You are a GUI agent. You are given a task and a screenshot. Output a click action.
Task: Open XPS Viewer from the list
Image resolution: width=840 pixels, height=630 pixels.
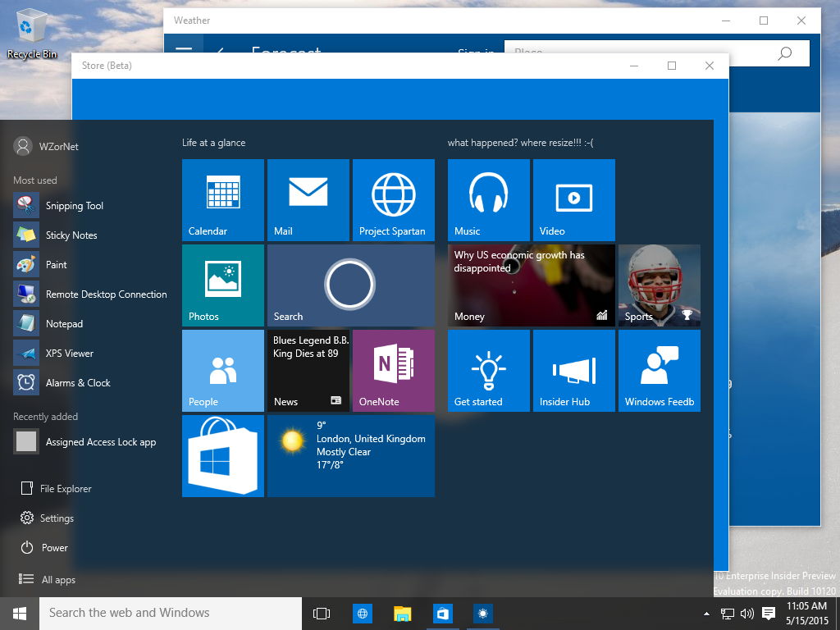coord(90,353)
